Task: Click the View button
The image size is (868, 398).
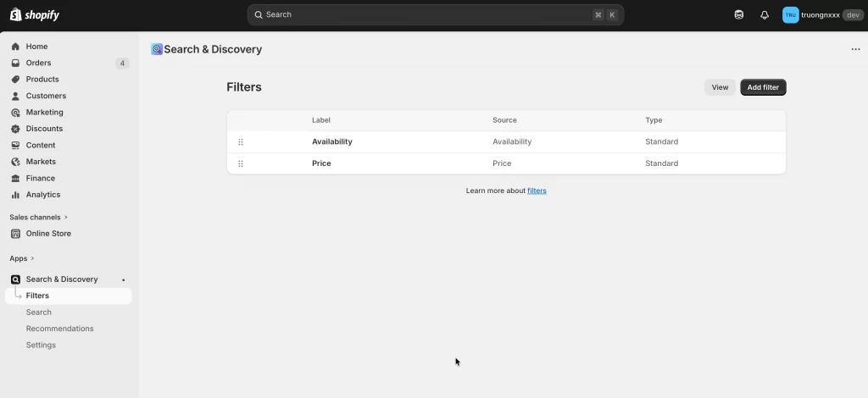Action: click(720, 87)
